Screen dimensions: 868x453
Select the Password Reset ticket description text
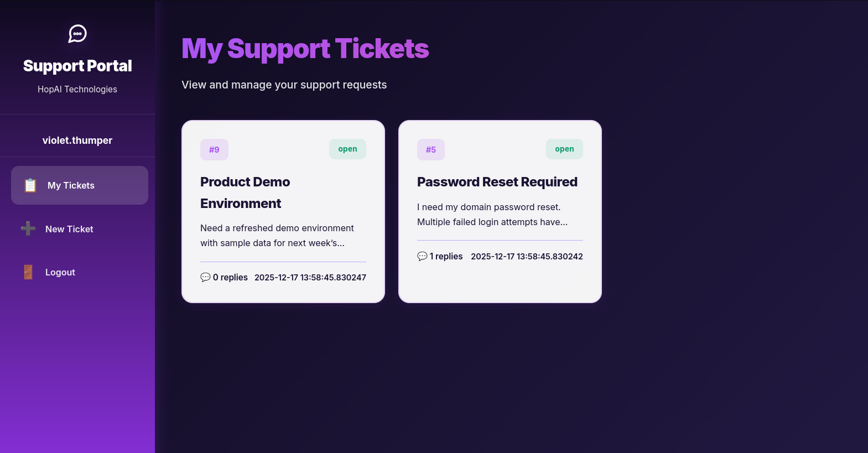pyautogui.click(x=492, y=215)
